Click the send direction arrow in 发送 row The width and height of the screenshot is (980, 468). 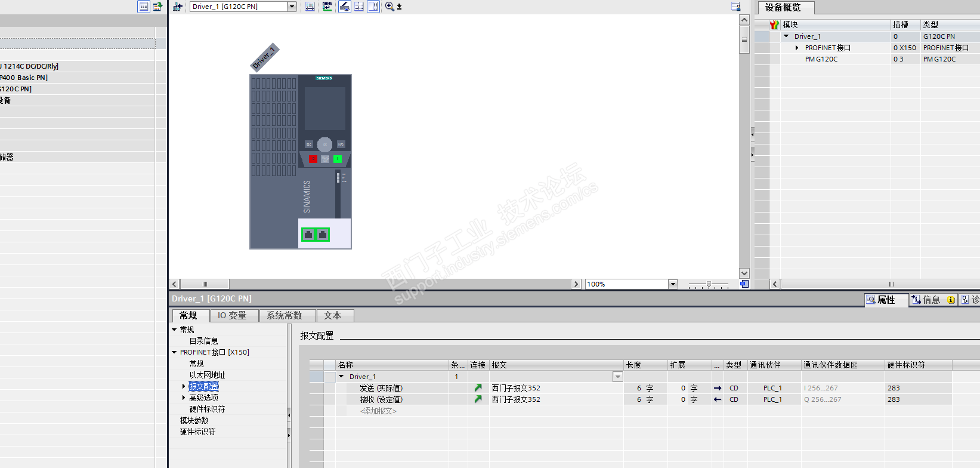point(718,388)
